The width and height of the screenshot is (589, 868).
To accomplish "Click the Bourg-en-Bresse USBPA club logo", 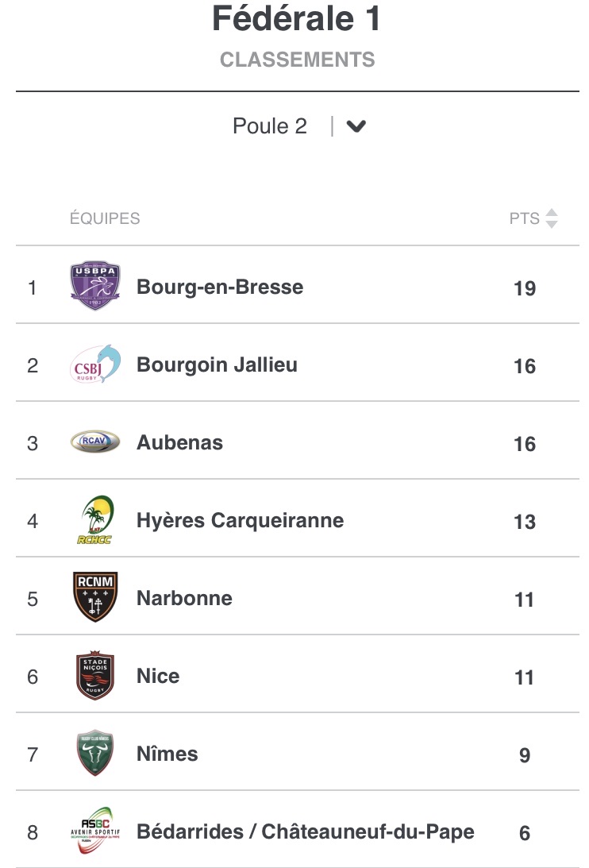I will click(x=95, y=286).
